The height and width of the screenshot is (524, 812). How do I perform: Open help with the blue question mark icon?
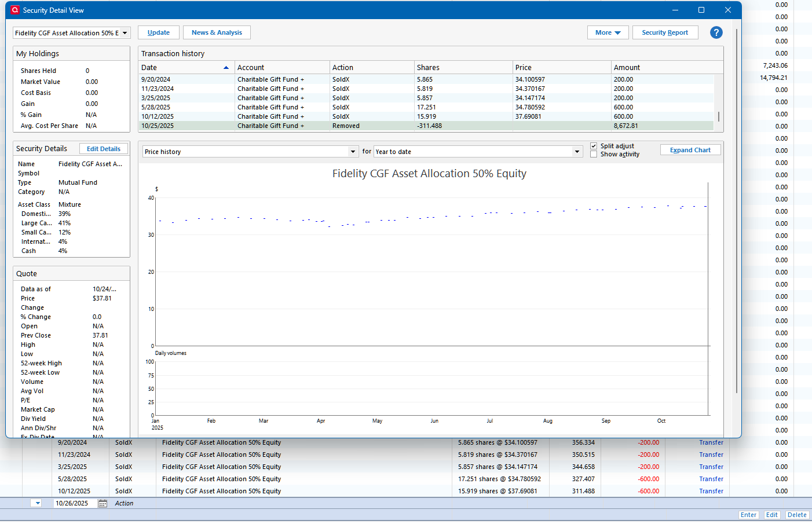click(716, 32)
